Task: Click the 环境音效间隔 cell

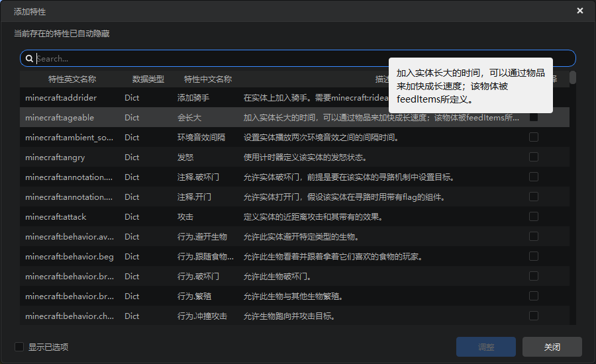Action: tap(201, 137)
